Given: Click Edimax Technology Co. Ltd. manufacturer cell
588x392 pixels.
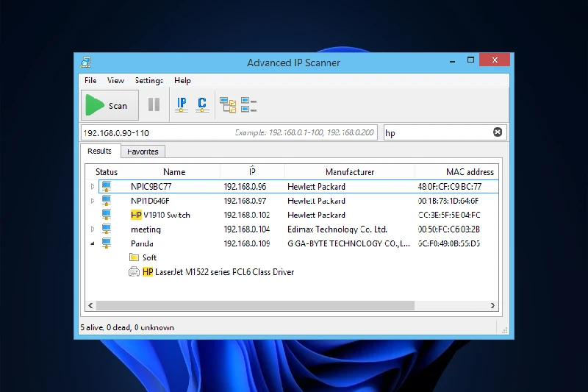Looking at the screenshot, I should [x=337, y=229].
